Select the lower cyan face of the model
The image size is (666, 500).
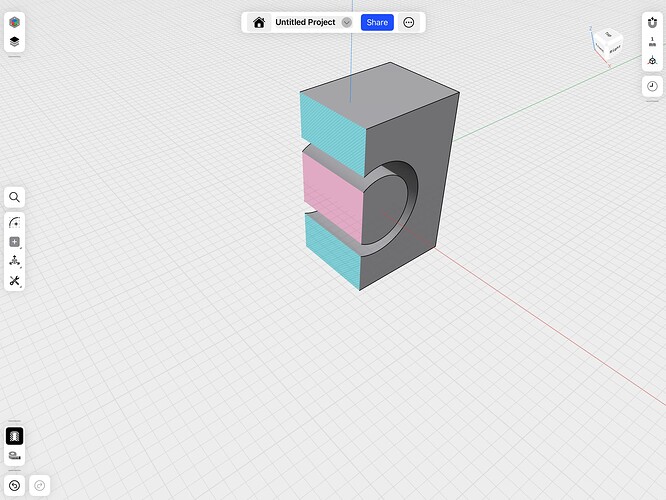point(334,251)
